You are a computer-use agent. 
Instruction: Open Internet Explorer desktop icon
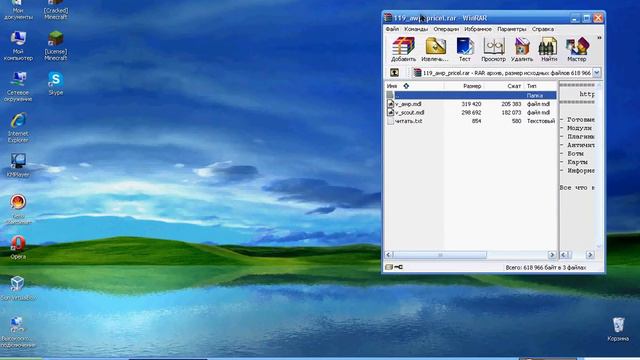(x=18, y=128)
